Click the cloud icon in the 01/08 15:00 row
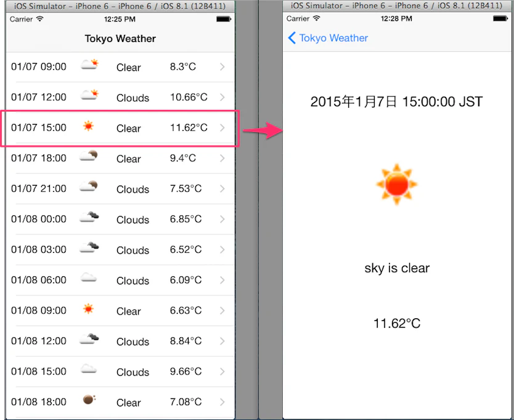Viewport: 514px width, 420px height. coord(89,369)
